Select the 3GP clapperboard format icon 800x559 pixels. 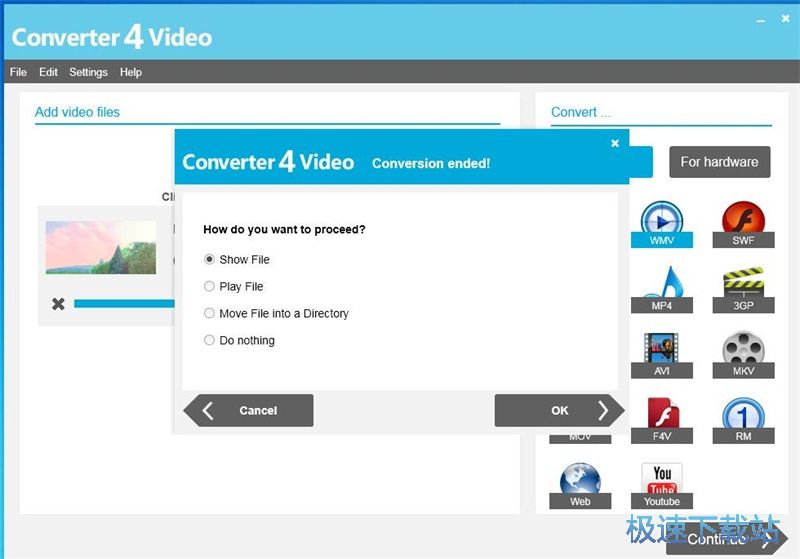click(743, 289)
